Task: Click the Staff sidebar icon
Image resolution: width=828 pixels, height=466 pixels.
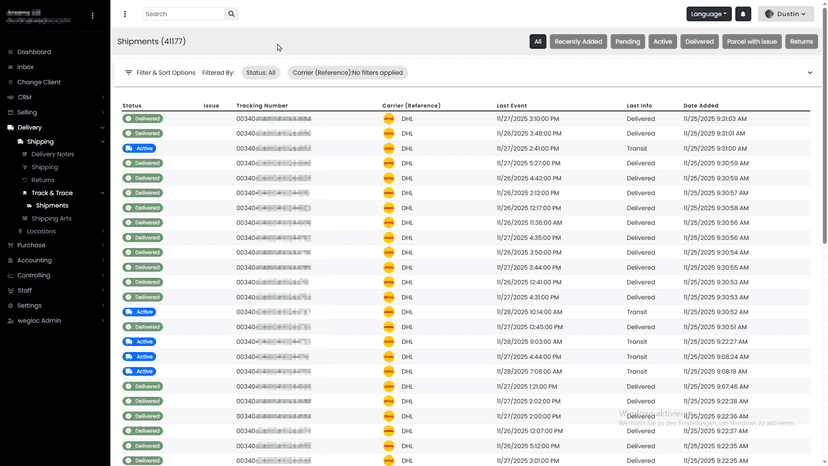Action: pos(10,290)
